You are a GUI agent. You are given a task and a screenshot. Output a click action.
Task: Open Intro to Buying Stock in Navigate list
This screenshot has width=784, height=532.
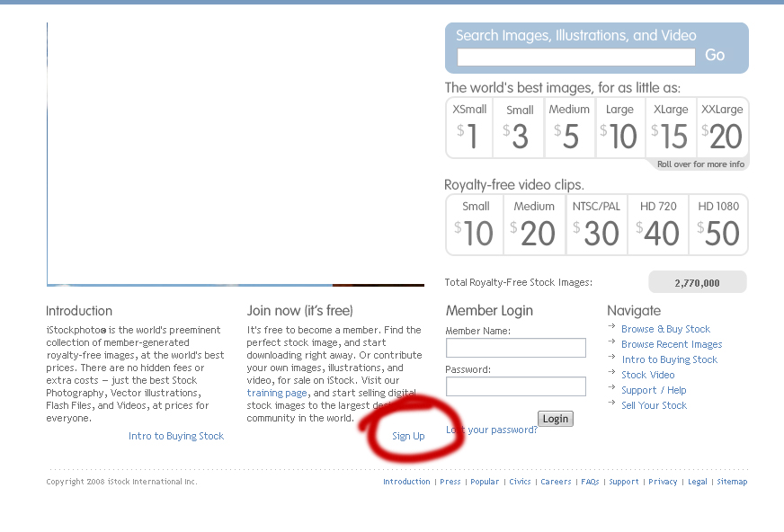pyautogui.click(x=670, y=359)
